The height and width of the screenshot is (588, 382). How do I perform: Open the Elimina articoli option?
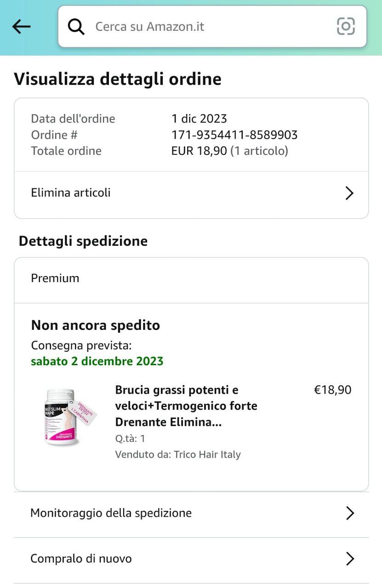71,192
